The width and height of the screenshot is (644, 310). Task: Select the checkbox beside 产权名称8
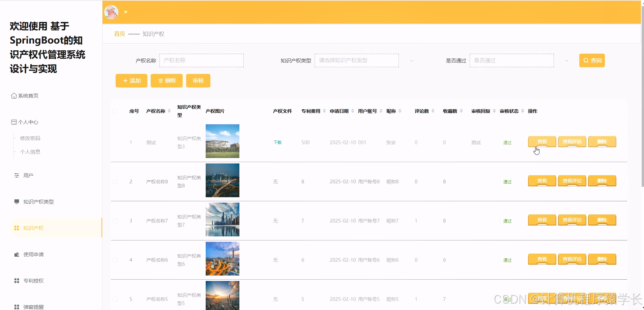pyautogui.click(x=115, y=181)
